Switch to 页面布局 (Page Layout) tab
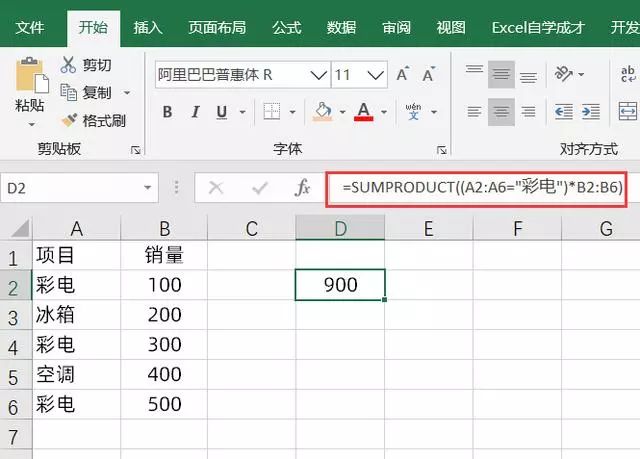This screenshot has width=640, height=459. pyautogui.click(x=217, y=28)
